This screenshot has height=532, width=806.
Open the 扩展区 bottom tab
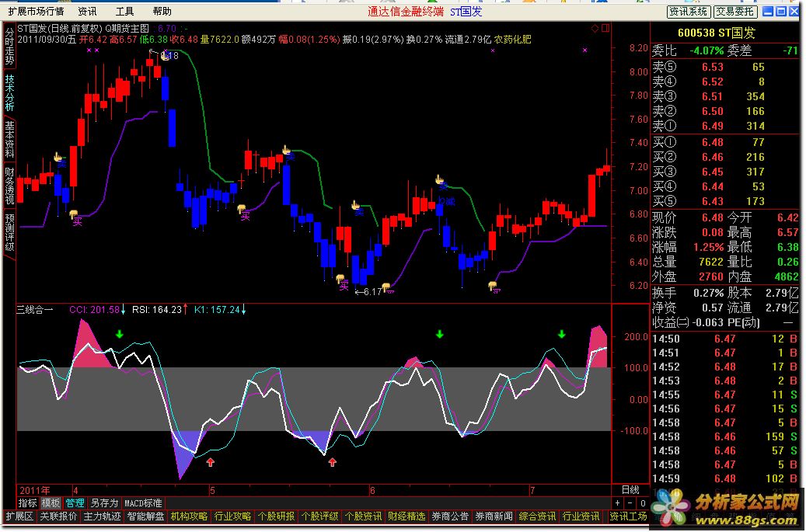(19, 516)
